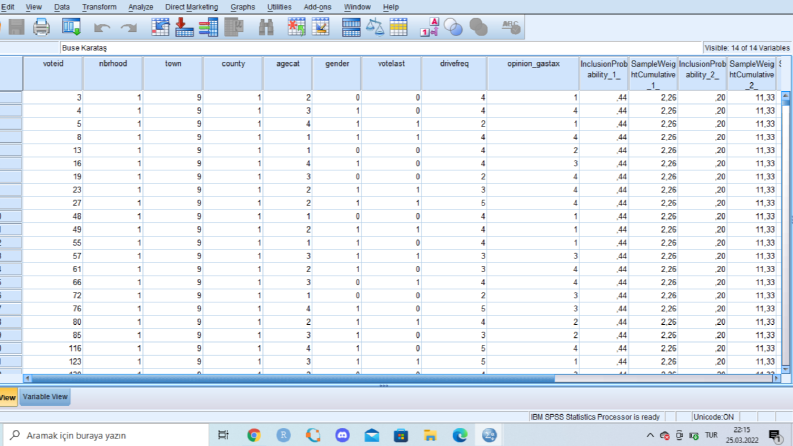
Task: Open the Graphs menu
Action: pyautogui.click(x=243, y=7)
